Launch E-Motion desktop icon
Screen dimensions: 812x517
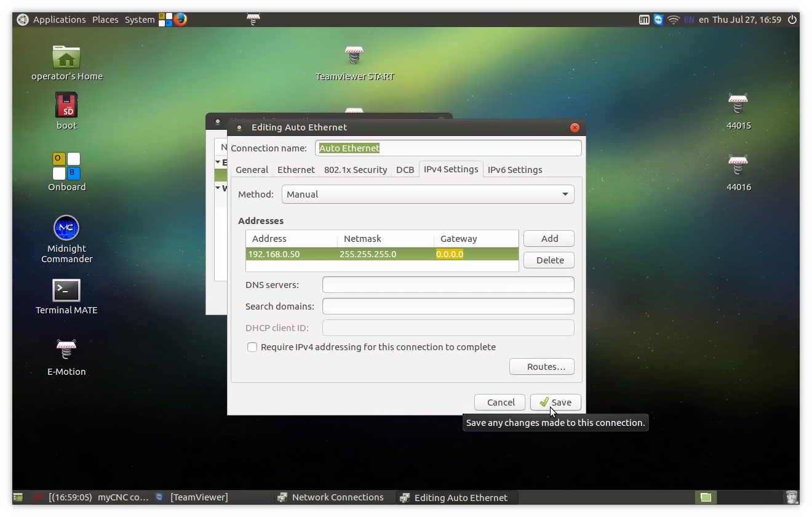click(x=66, y=350)
